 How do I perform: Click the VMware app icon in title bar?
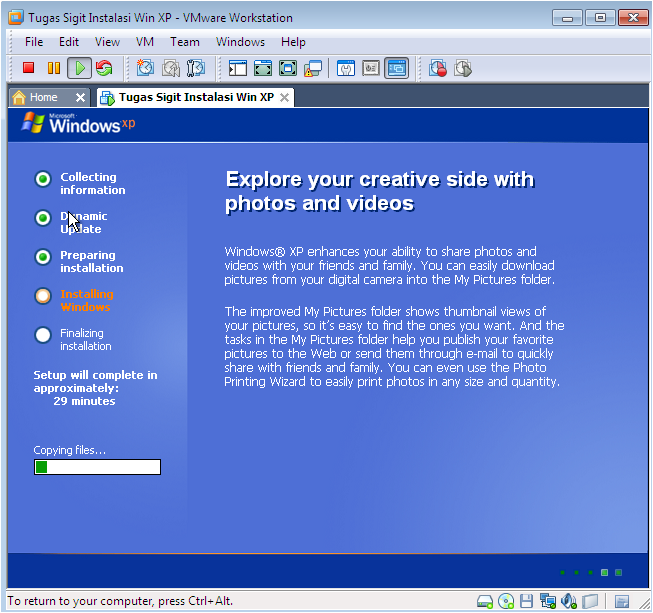tap(16, 17)
